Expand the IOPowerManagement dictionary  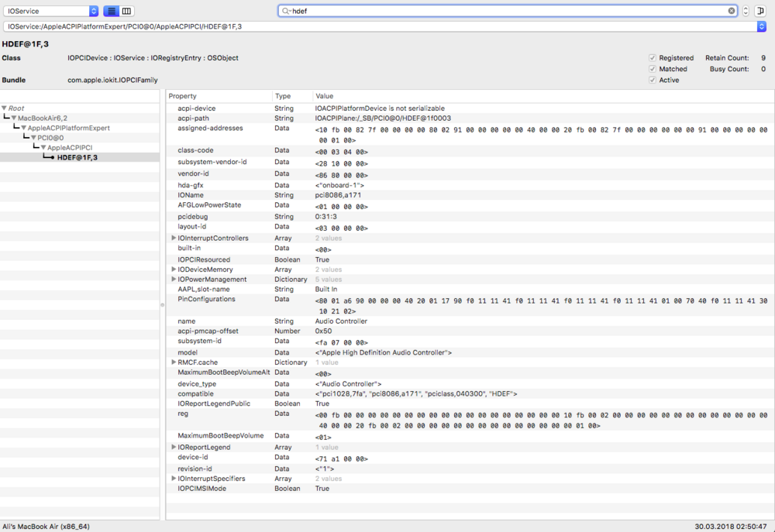coord(174,280)
